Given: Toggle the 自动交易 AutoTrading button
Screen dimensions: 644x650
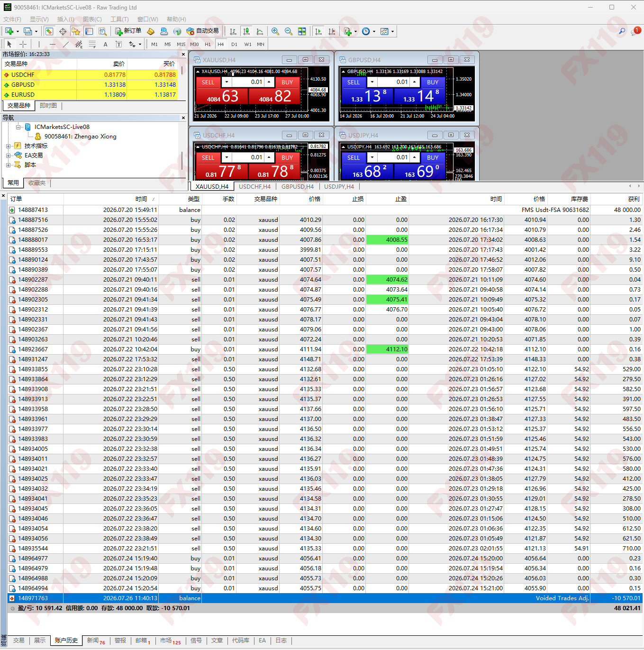Looking at the screenshot, I should (203, 31).
